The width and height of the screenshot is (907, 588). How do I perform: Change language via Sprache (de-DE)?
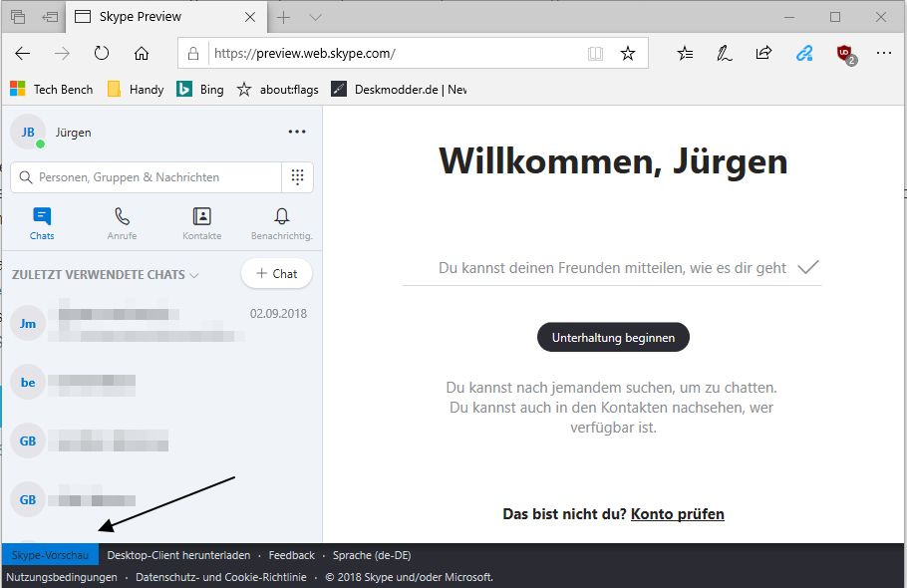point(372,555)
